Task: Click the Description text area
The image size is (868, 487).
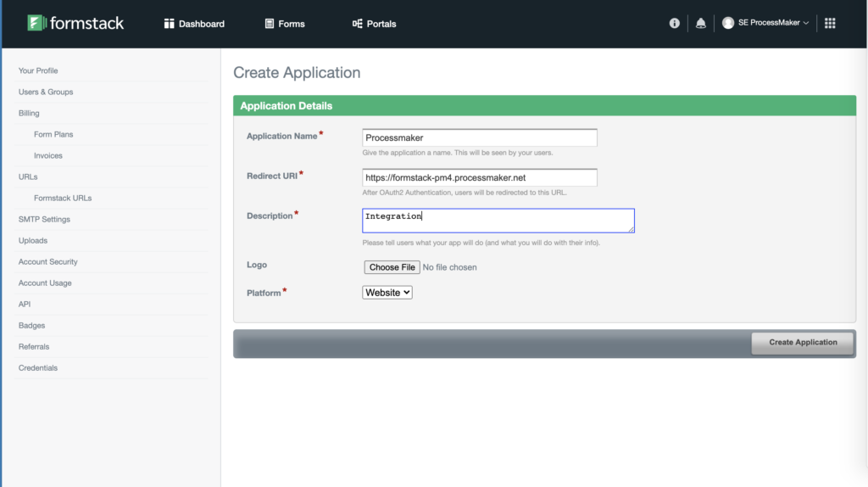Action: (498, 221)
